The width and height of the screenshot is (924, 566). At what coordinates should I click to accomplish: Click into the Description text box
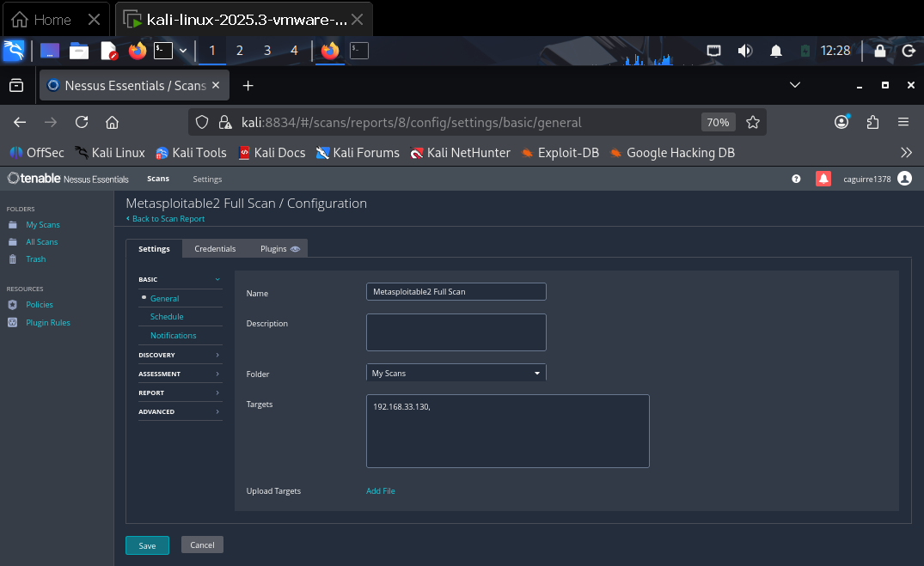[x=456, y=332]
